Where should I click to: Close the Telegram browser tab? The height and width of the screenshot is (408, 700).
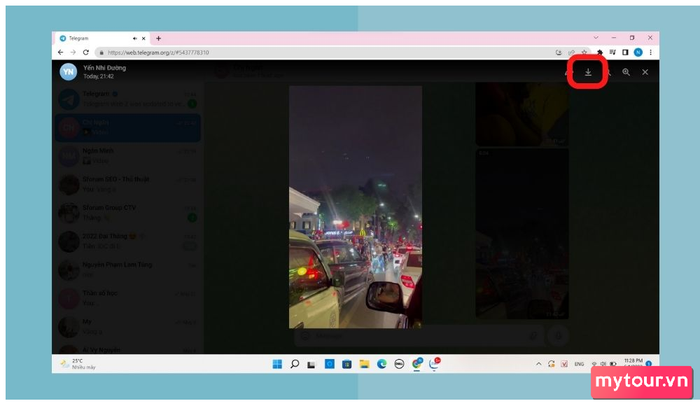(143, 38)
